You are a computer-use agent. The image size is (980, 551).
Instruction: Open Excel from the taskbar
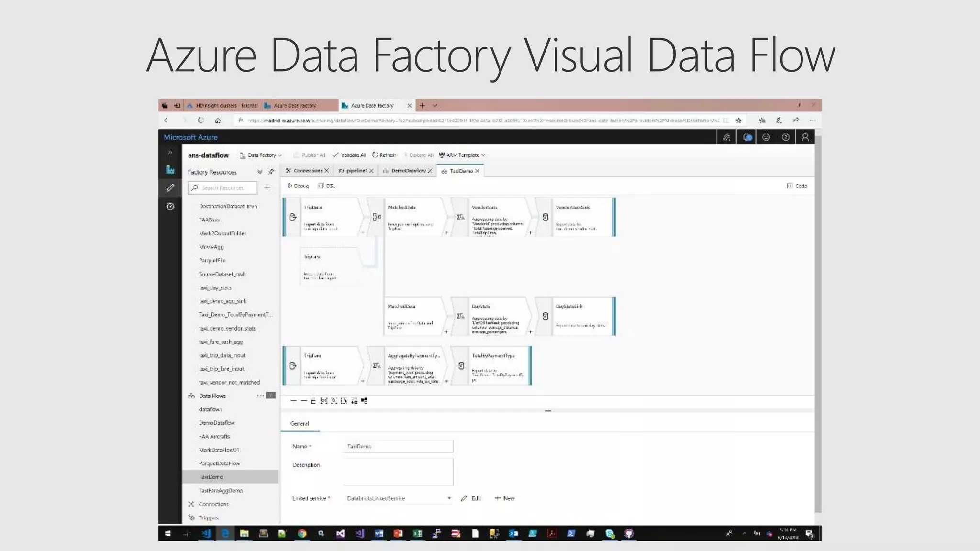coord(417,534)
